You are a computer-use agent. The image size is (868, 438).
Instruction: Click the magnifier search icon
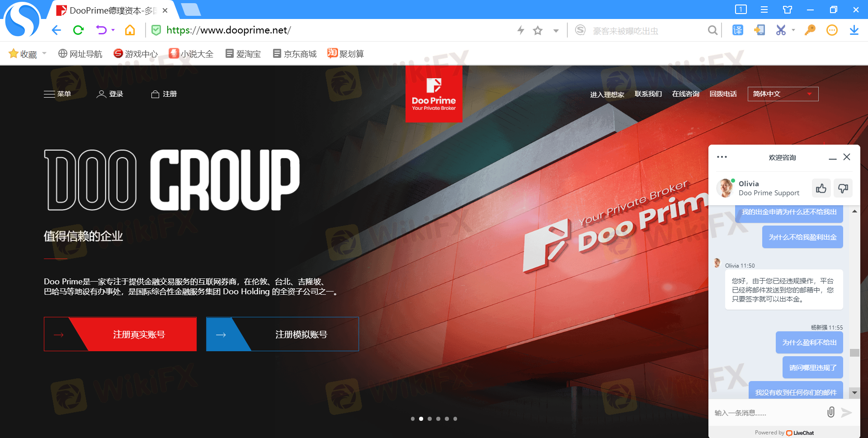[x=712, y=30]
